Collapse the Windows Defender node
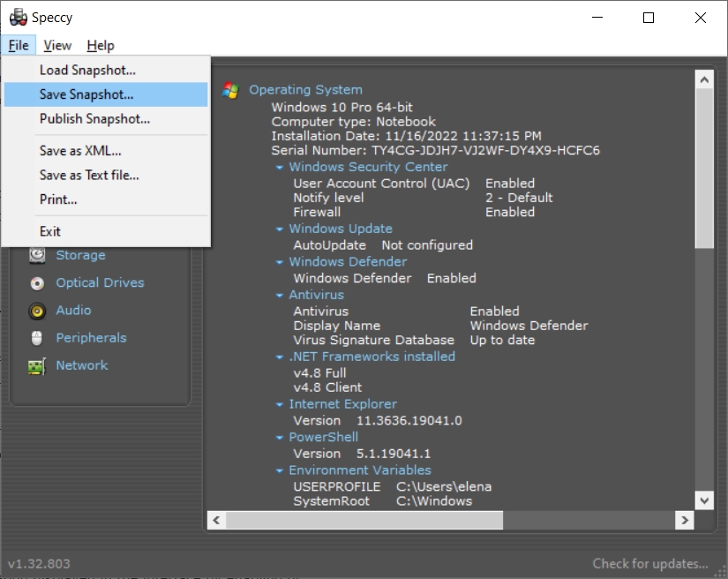This screenshot has height=579, width=728. (x=279, y=262)
